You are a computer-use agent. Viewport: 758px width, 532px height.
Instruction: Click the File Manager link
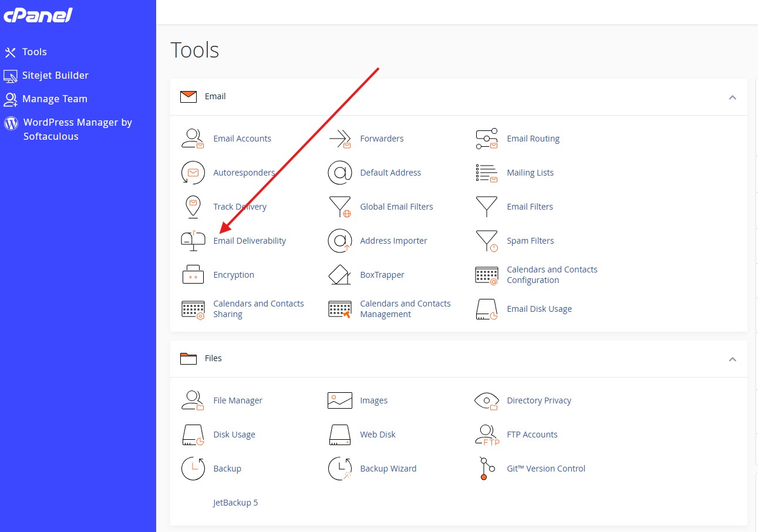[x=238, y=400]
